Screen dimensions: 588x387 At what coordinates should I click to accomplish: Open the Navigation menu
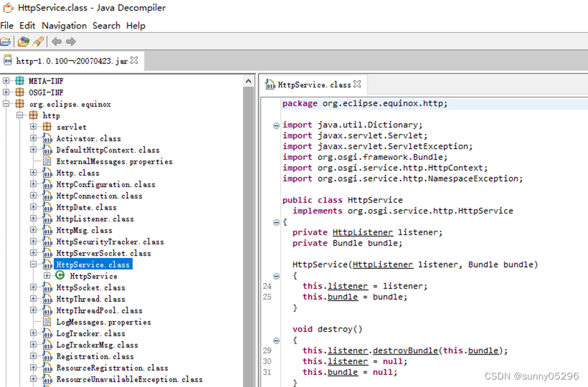[x=64, y=26]
